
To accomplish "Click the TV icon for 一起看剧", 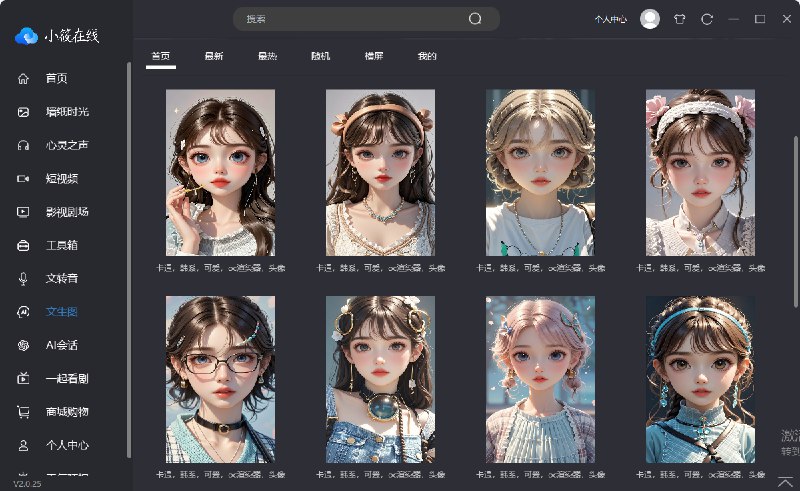I will click(23, 378).
